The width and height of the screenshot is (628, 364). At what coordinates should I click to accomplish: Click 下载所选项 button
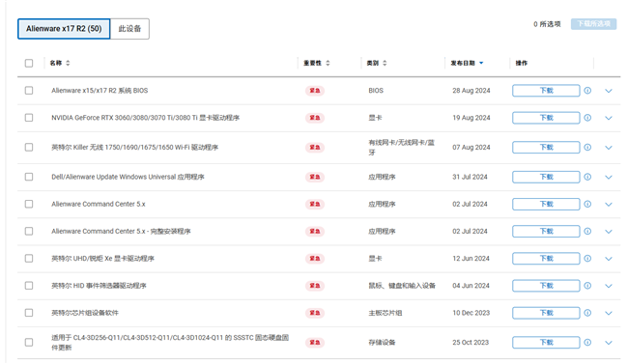click(x=593, y=24)
